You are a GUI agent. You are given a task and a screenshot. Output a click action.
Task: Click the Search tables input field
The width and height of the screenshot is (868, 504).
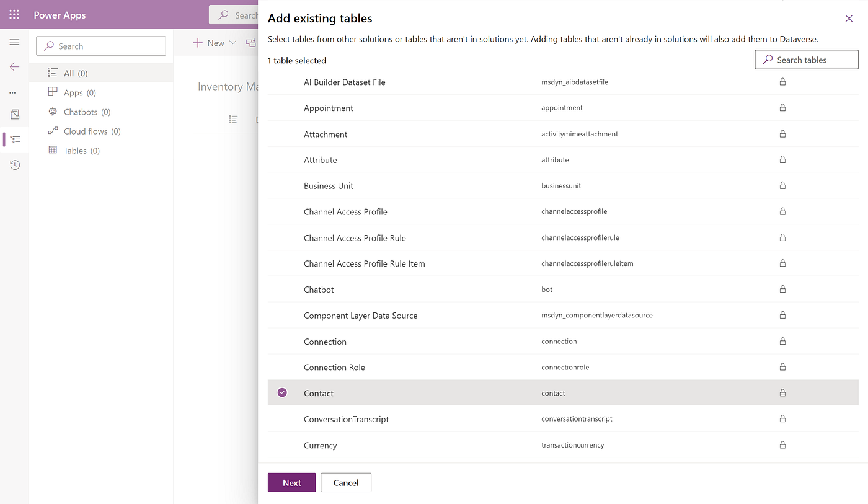[x=806, y=59]
